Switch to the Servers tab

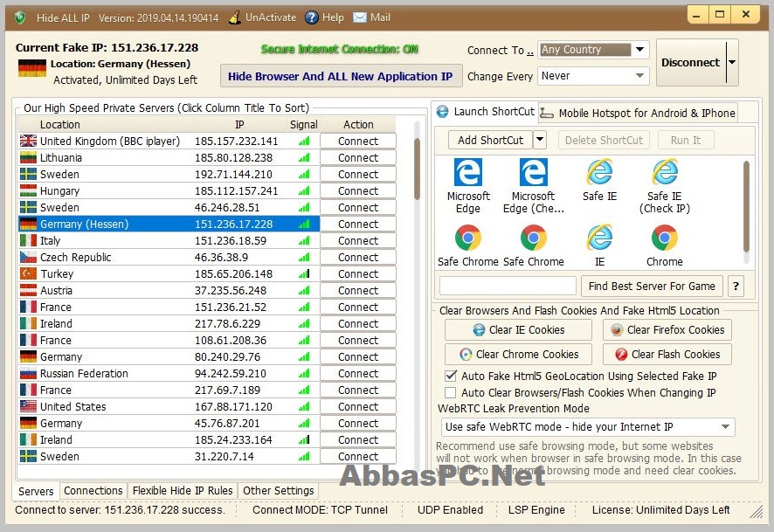(x=36, y=491)
